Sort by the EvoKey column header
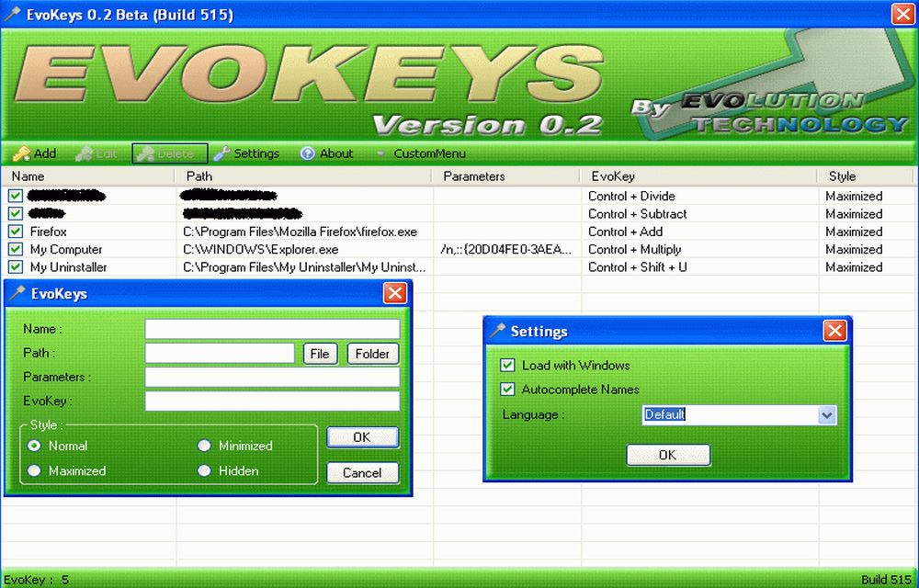This screenshot has width=919, height=588. (x=698, y=176)
